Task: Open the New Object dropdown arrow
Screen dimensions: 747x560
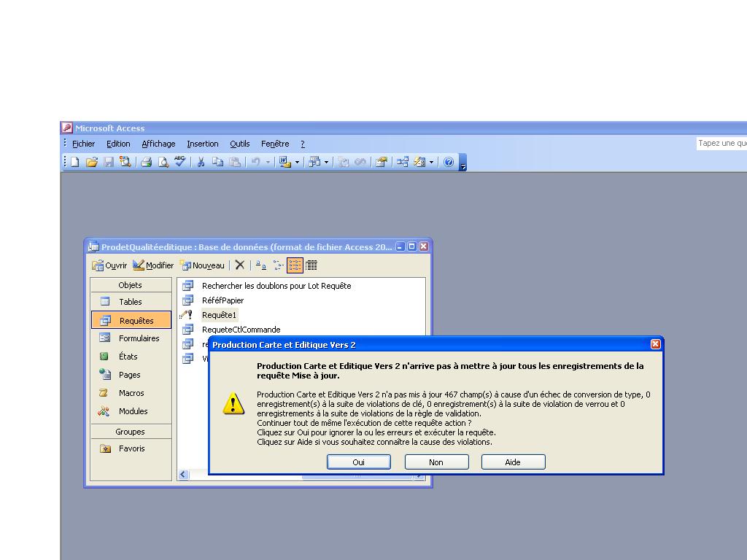Action: [432, 162]
